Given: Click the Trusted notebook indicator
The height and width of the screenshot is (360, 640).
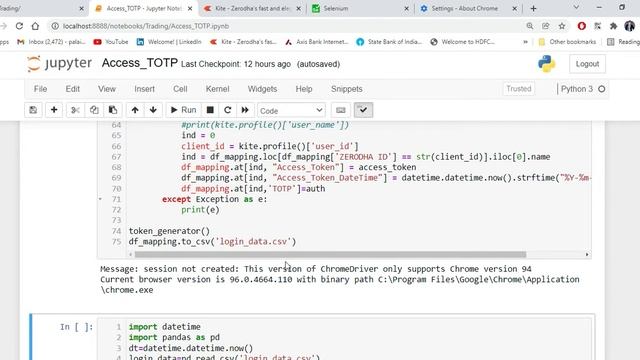Looking at the screenshot, I should tap(519, 89).
